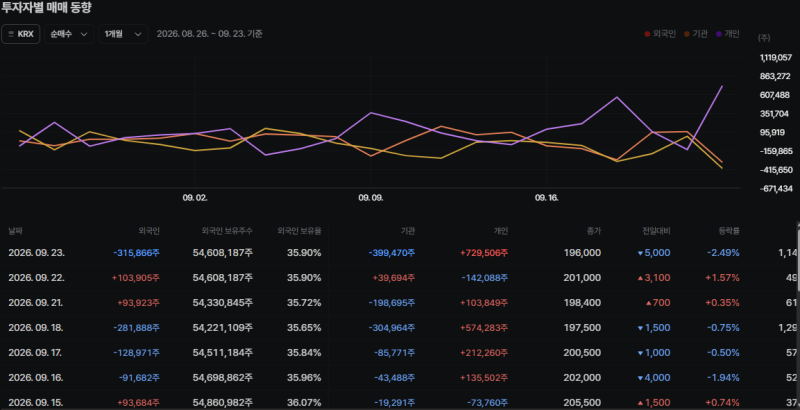Click holdings value 54,330,845주
Viewport: 800px width, 410px height.
222,303
